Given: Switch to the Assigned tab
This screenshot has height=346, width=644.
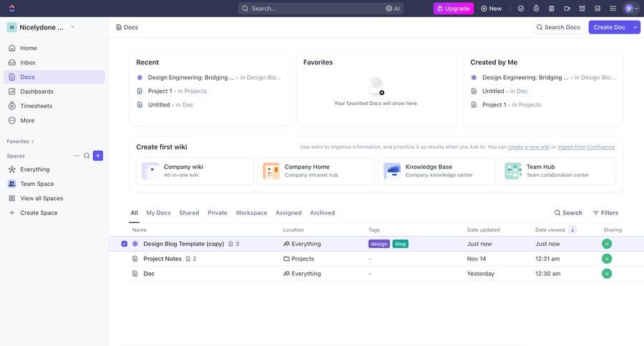Looking at the screenshot, I should (288, 212).
